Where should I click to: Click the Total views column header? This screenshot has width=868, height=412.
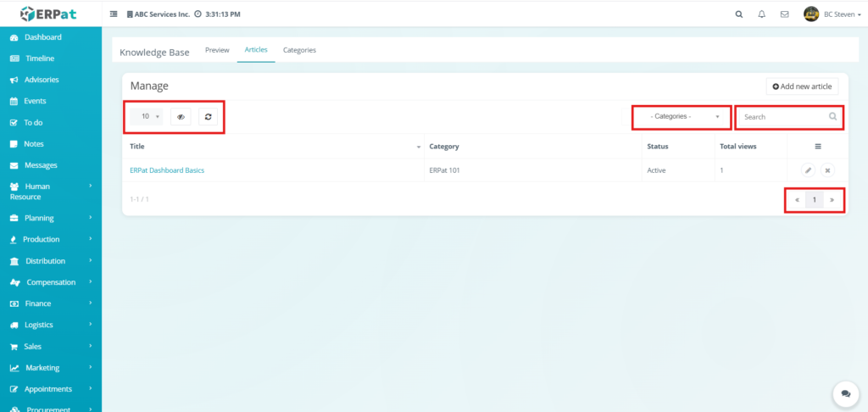pos(751,146)
